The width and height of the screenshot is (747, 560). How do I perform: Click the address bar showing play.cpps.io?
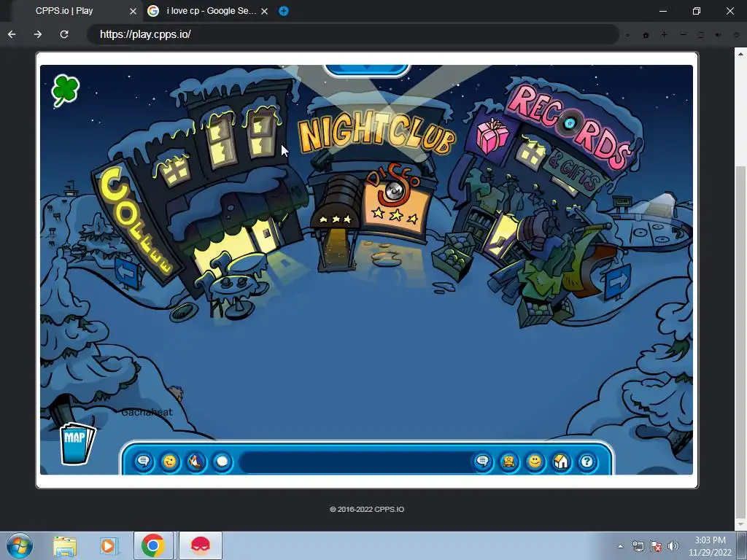[x=352, y=34]
